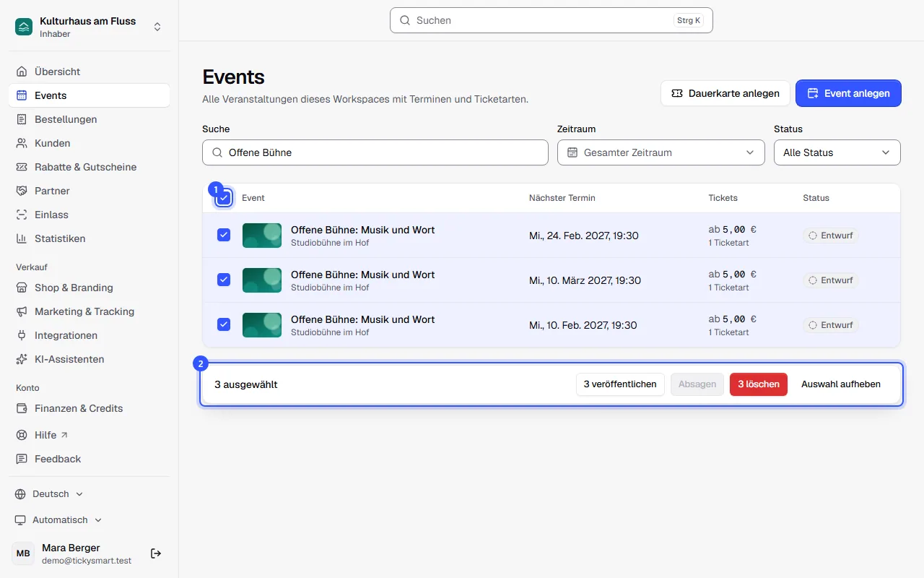
Task: Click thumbnail of the 24. Feb. 2027 event
Action: click(262, 236)
